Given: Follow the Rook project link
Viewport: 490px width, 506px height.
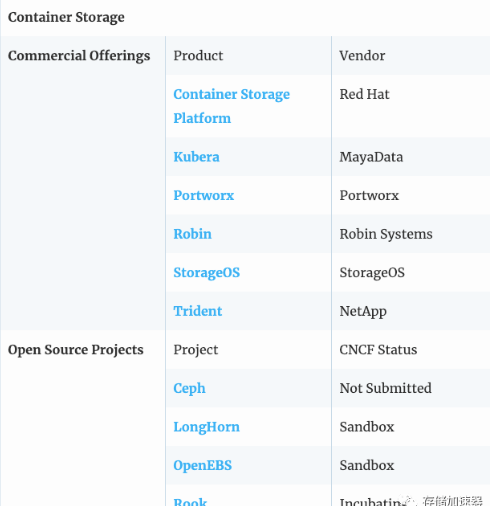Looking at the screenshot, I should point(190,501).
